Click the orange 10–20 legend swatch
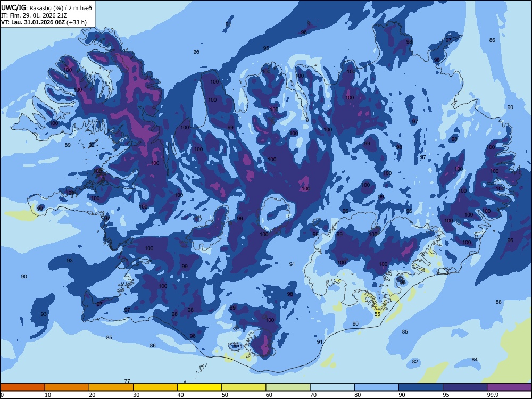The image size is (532, 399). coord(67,387)
